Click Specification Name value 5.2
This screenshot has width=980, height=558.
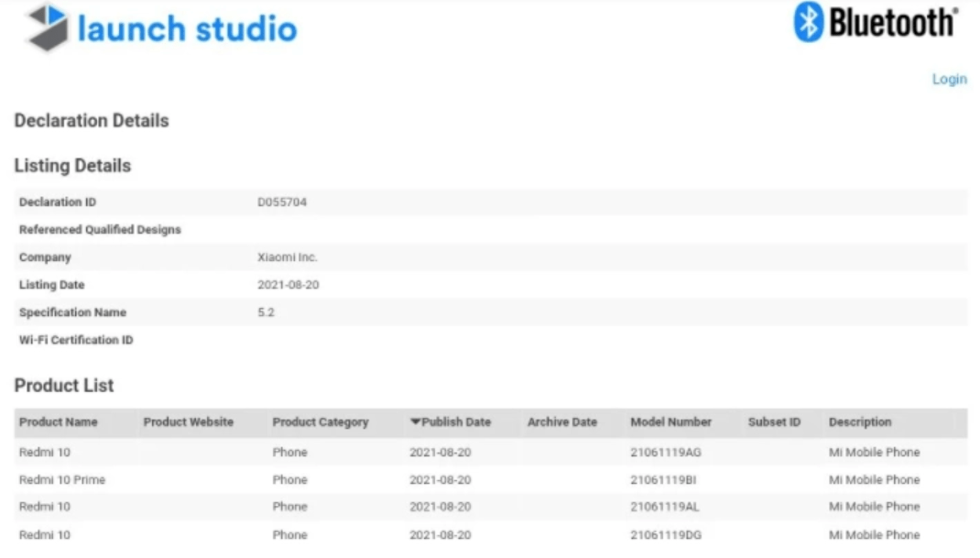[266, 312]
